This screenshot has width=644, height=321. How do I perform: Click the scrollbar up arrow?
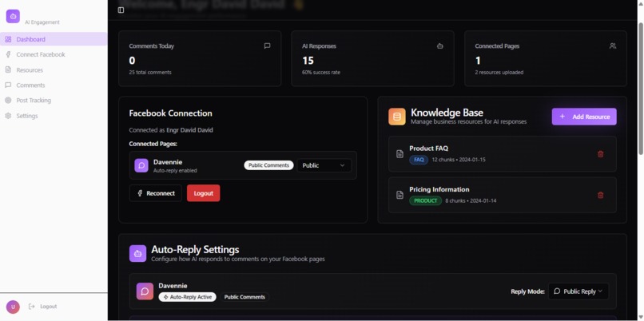pos(641,3)
